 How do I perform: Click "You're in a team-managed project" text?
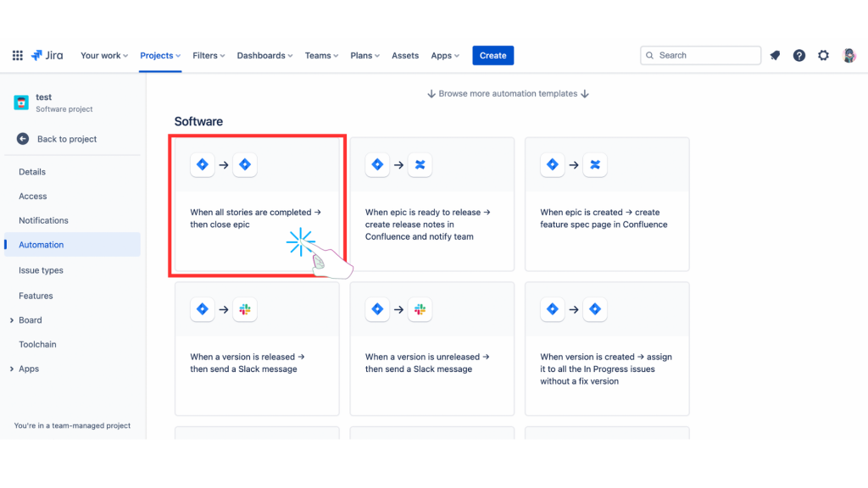72,425
